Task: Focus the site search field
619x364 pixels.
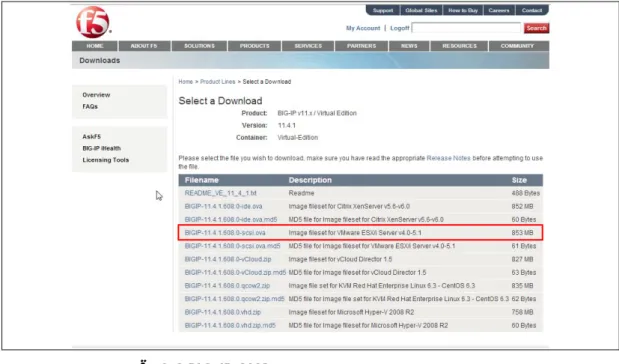Action: [466, 28]
